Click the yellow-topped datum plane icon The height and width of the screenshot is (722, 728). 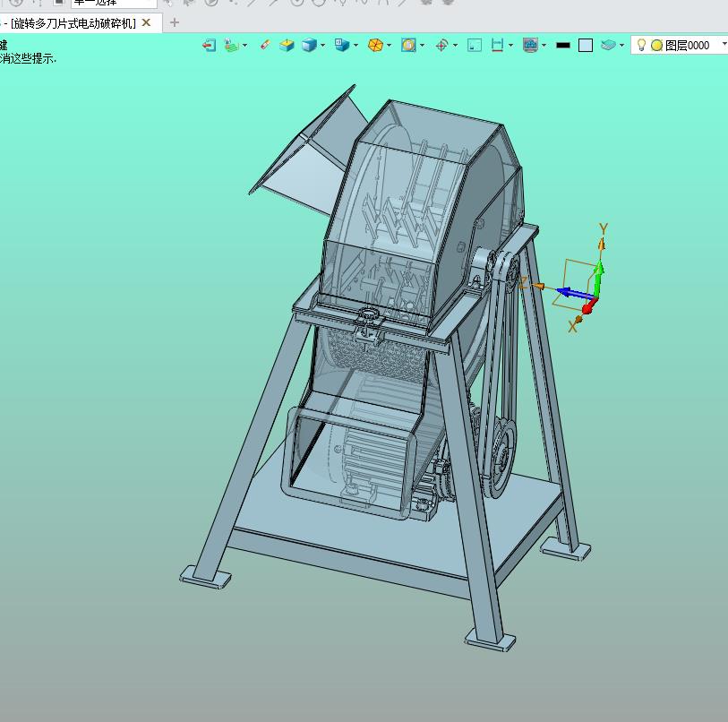tap(287, 45)
